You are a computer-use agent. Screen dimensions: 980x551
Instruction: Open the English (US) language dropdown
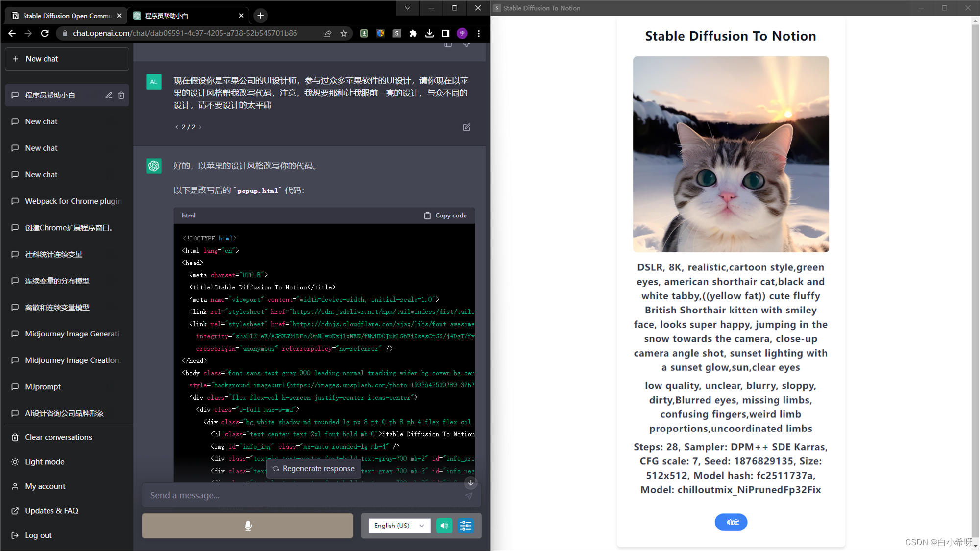click(x=399, y=526)
